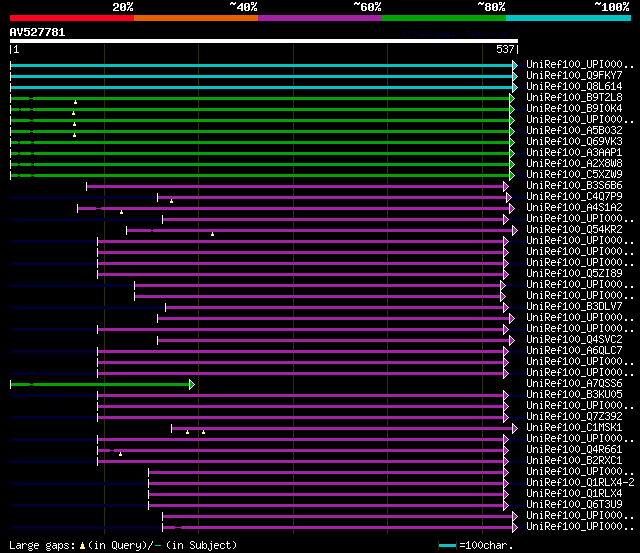Click the purple arrowhead of the UniRef100_Q4SVC2 hit
This screenshot has height=553, width=640.
[512, 340]
